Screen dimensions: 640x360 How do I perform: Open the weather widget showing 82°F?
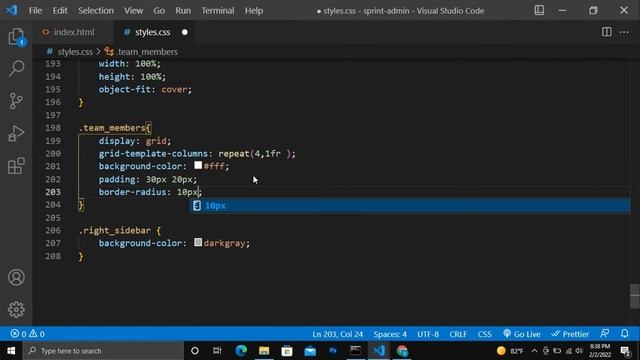510,351
